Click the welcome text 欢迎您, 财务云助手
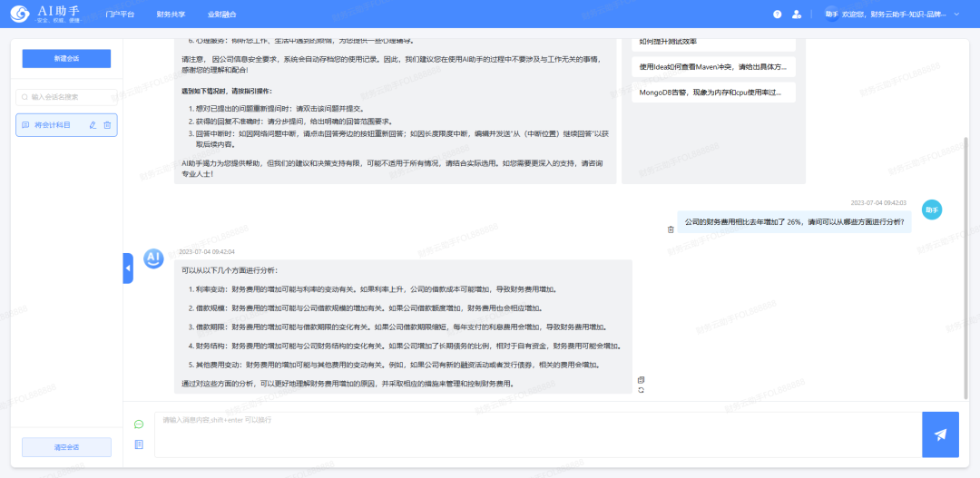This screenshot has width=980, height=478. [895, 14]
